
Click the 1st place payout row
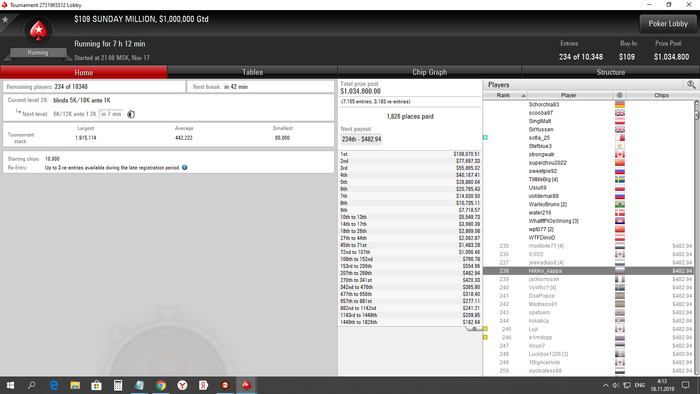[x=410, y=154]
